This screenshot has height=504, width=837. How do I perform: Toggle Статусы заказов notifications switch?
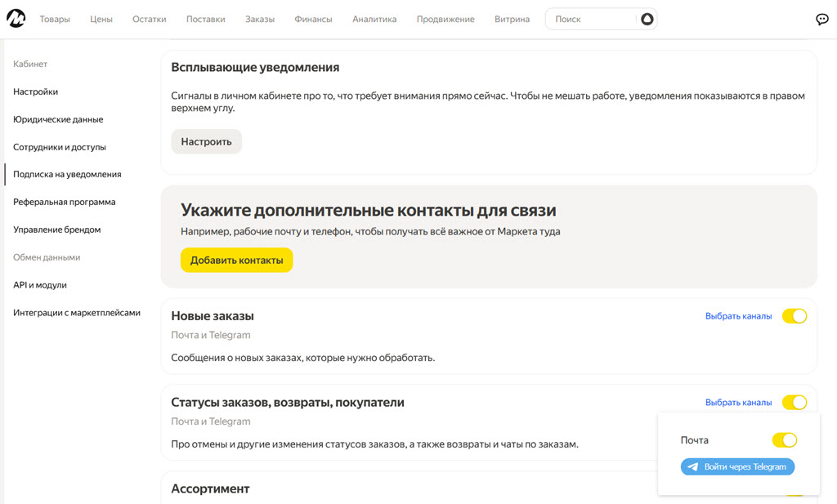point(794,402)
